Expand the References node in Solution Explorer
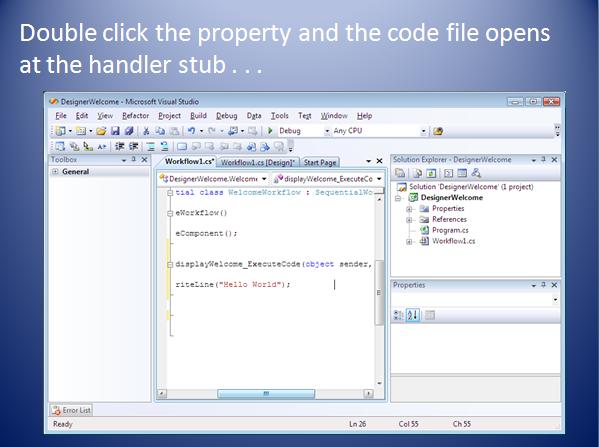 409,220
